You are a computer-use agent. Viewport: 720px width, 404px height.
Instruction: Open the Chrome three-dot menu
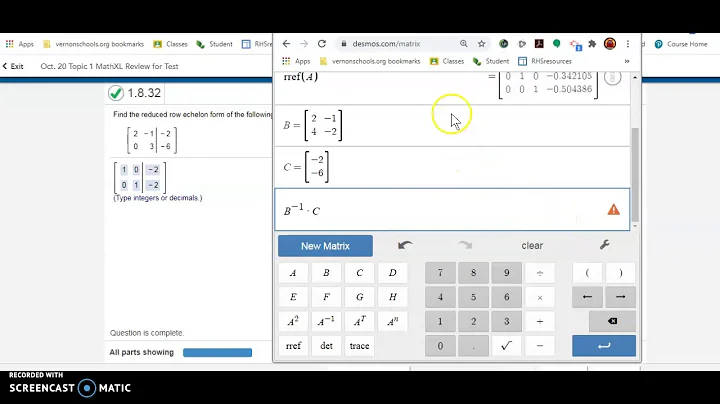point(628,44)
